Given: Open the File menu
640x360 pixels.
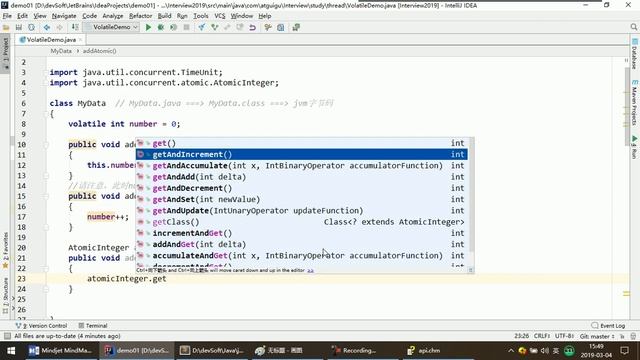Looking at the screenshot, I should point(7,16).
